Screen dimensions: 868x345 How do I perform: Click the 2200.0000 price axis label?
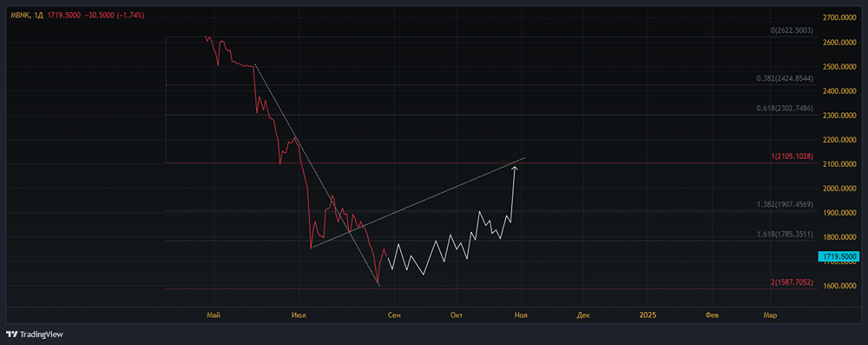(838, 140)
